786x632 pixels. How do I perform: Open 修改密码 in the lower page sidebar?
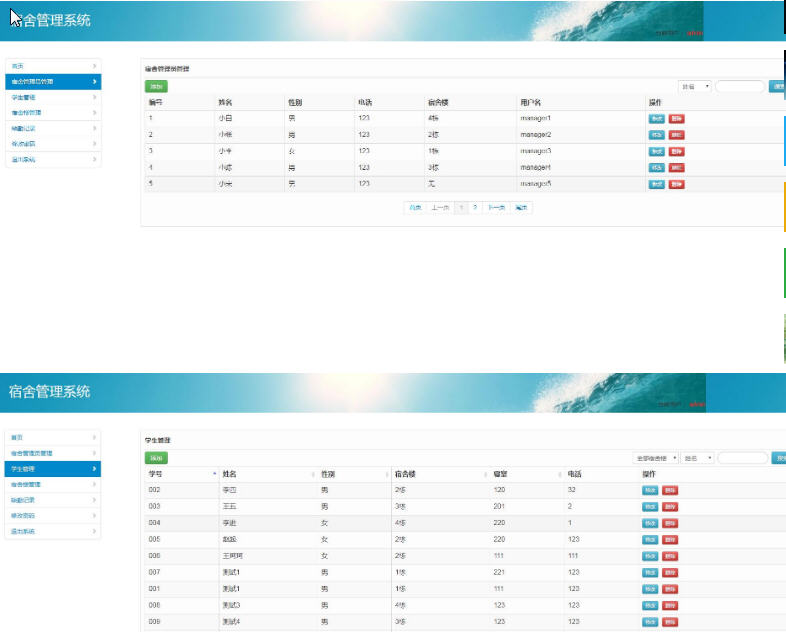(x=53, y=515)
